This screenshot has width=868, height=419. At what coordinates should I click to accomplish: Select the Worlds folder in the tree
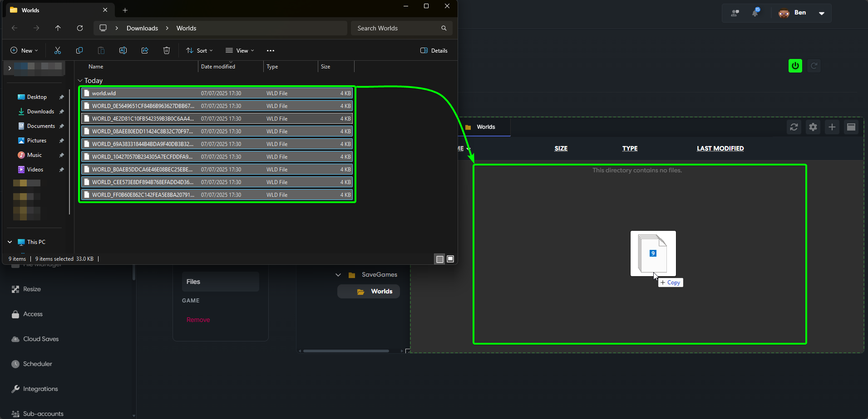click(369, 292)
